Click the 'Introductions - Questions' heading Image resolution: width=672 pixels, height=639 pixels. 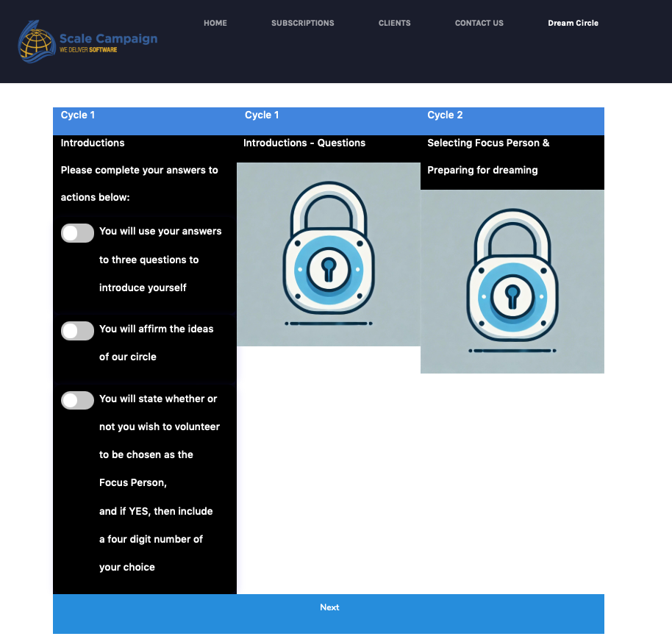(x=304, y=143)
